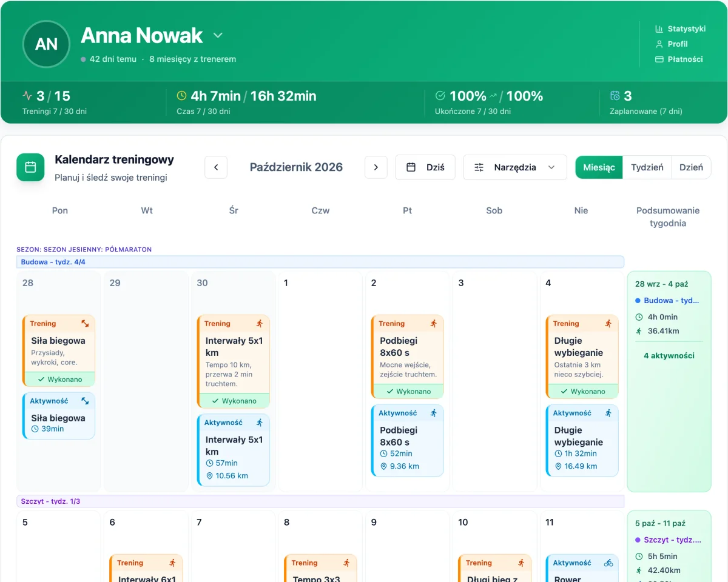Viewport: 728px width, 582px height.
Task: Select the Budowa - tydz. 4/4 phase bar
Action: (x=320, y=262)
